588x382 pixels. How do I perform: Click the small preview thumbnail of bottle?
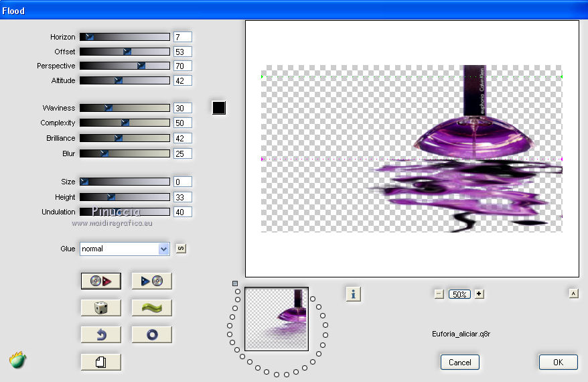pos(277,319)
